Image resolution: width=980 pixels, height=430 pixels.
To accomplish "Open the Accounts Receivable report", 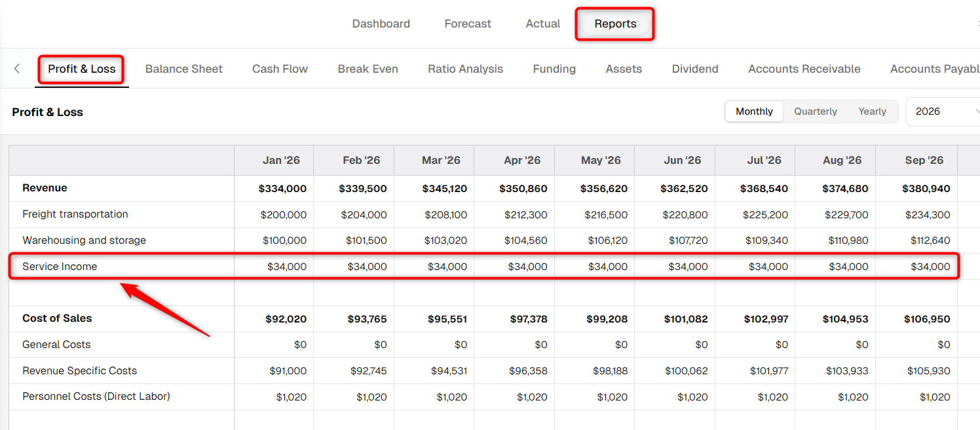I will (804, 69).
